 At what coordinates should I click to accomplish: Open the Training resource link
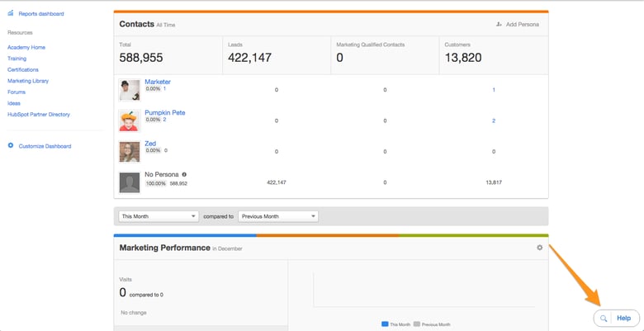[x=17, y=59]
